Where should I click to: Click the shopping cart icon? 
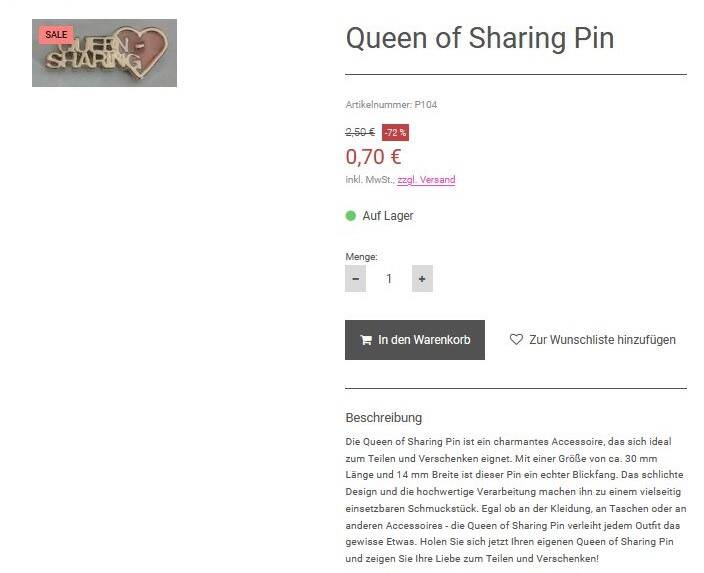pos(366,340)
